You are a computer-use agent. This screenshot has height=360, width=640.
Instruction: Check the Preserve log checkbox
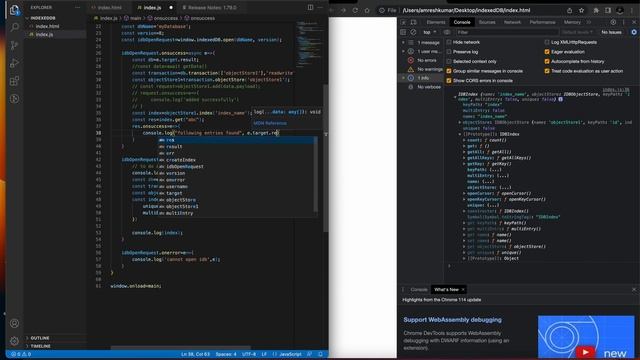coord(449,52)
